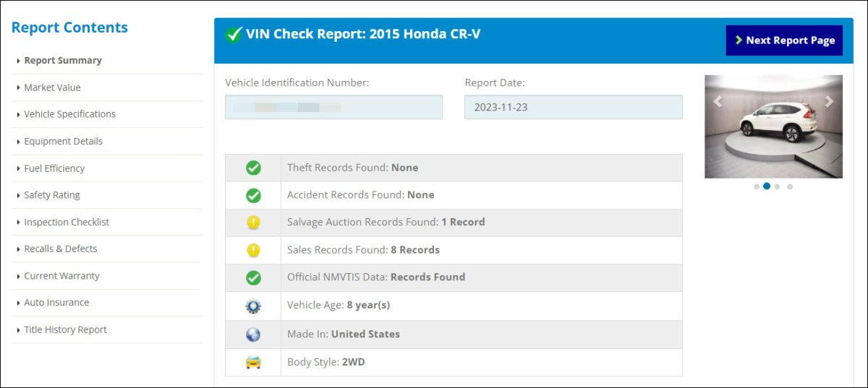Click the Vehicle Identification Number field

pos(333,107)
